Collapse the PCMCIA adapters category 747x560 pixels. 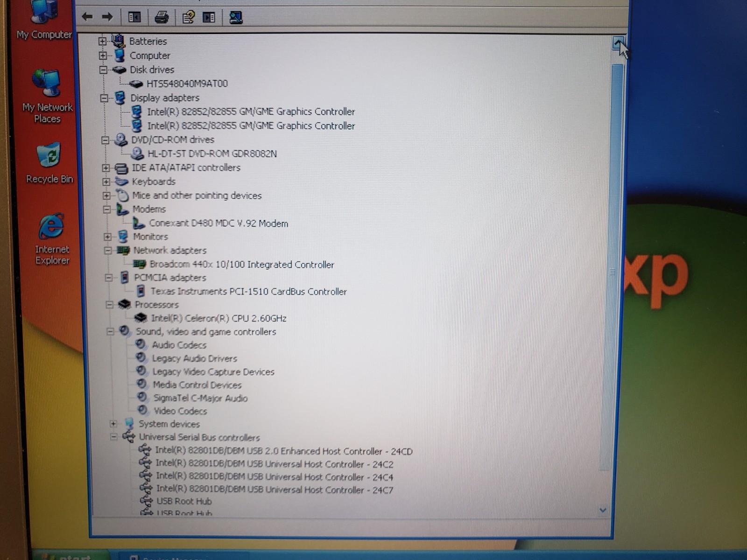point(108,278)
